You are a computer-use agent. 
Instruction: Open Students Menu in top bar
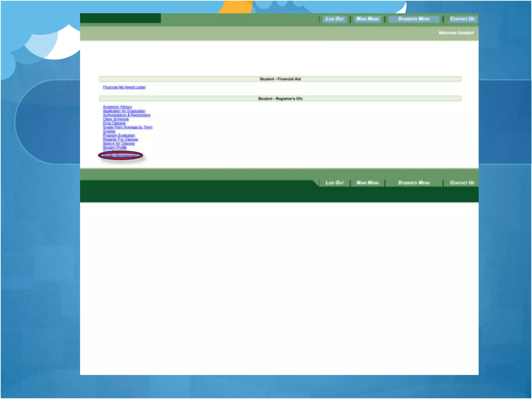pyautogui.click(x=414, y=19)
